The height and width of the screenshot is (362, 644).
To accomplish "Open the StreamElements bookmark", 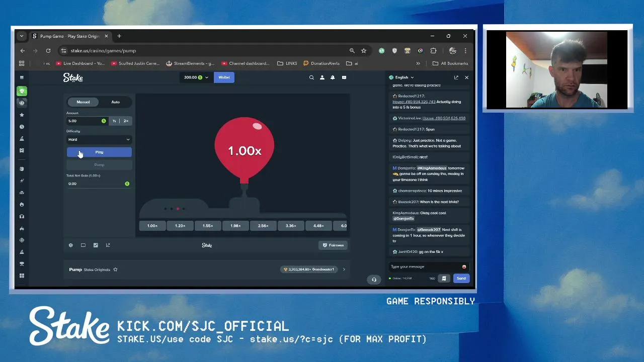I will coord(190,63).
